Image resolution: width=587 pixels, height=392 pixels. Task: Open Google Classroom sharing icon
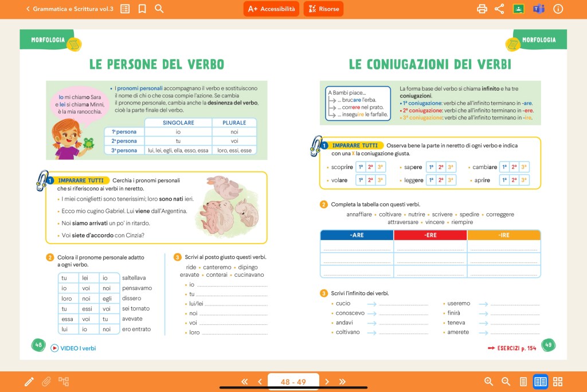pos(518,9)
